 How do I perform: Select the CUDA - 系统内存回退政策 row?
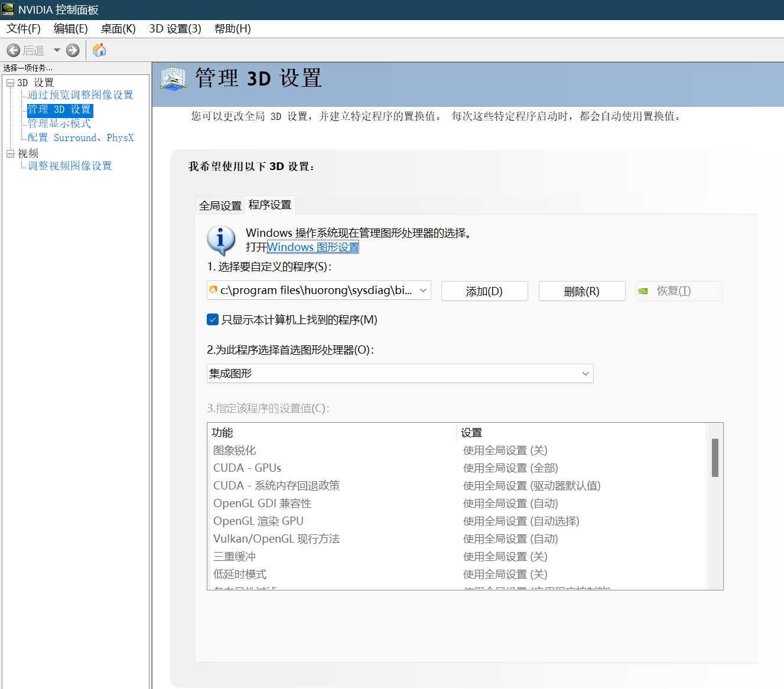pyautogui.click(x=457, y=486)
